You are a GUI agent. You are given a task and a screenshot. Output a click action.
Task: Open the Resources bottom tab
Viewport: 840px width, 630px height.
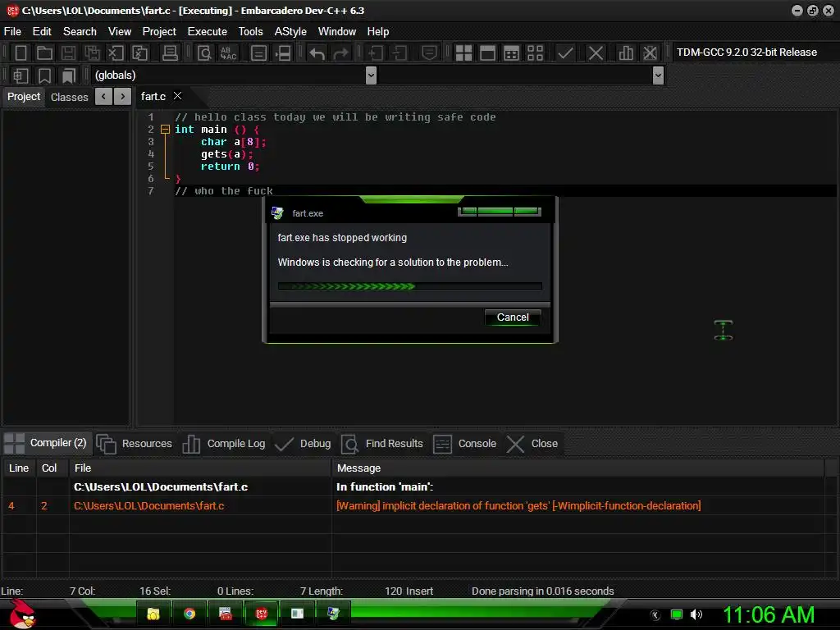[135, 444]
